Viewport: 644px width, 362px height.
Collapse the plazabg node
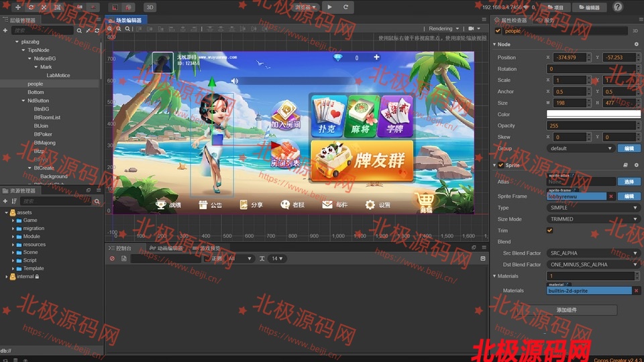pyautogui.click(x=17, y=42)
